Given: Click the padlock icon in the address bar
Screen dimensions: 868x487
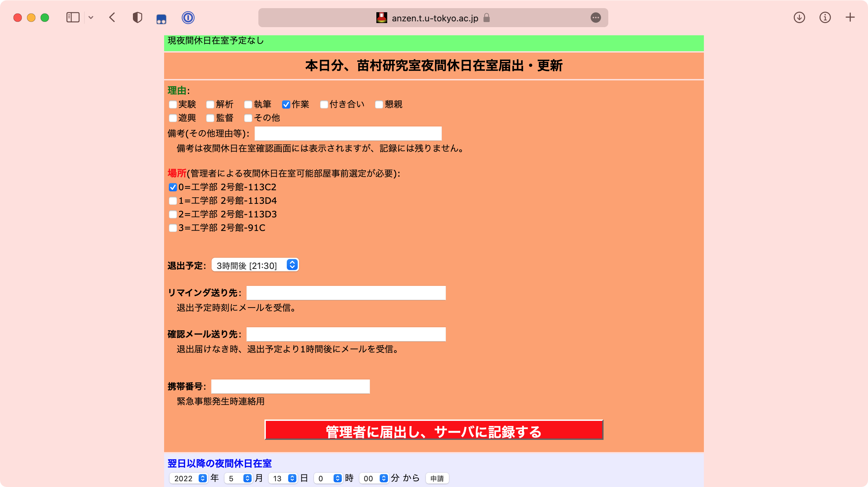Looking at the screenshot, I should pyautogui.click(x=487, y=18).
